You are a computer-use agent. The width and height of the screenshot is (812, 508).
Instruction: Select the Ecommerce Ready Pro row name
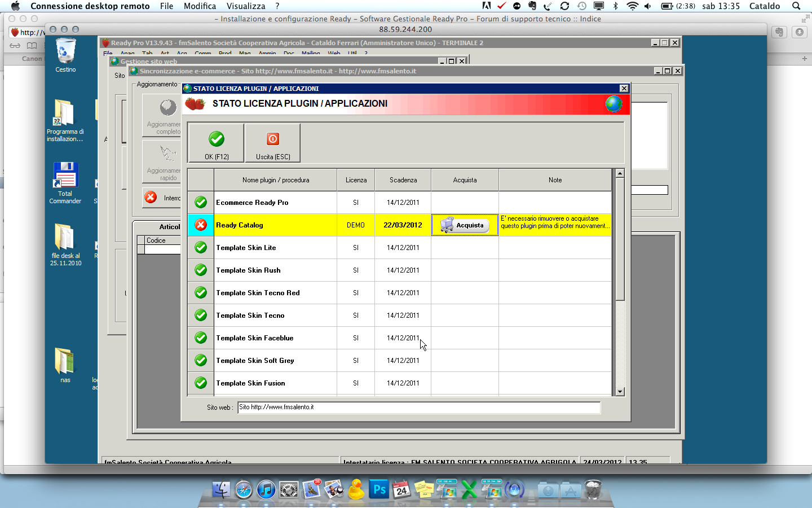[x=252, y=203]
